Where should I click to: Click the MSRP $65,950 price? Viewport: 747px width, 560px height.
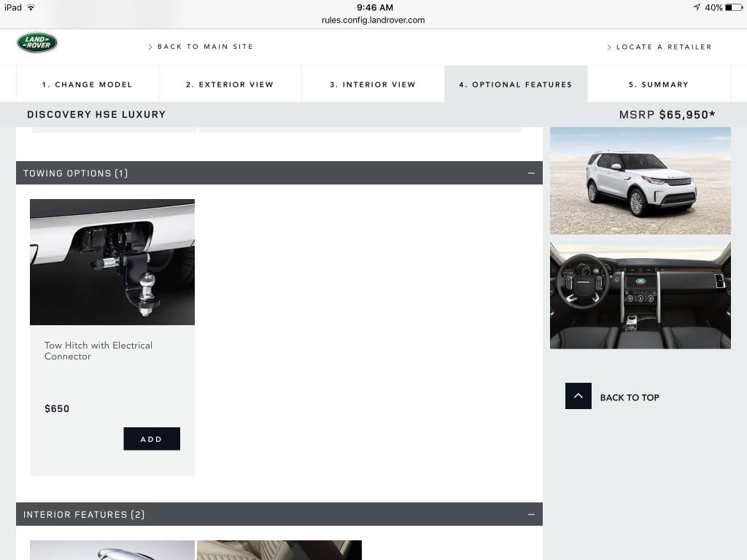click(x=667, y=114)
